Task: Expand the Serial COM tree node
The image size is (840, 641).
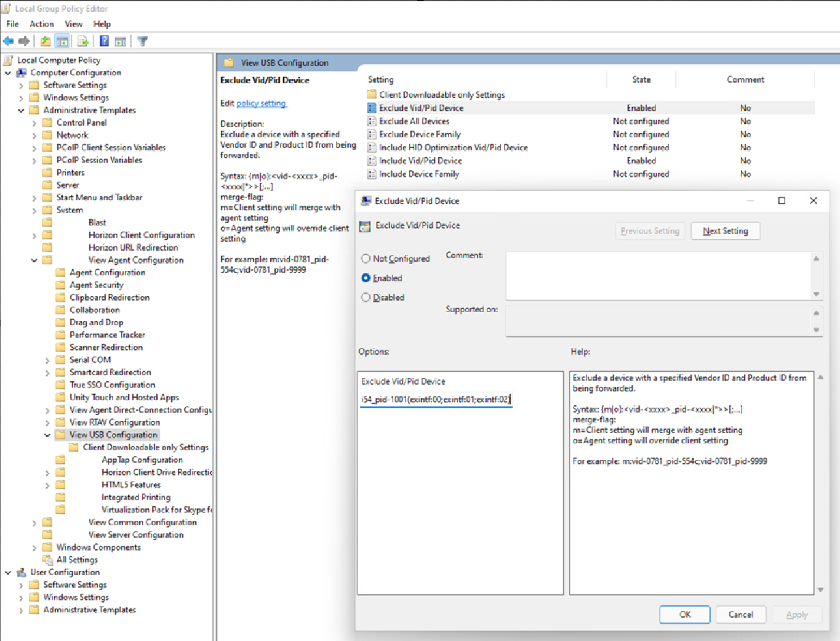Action: (47, 360)
